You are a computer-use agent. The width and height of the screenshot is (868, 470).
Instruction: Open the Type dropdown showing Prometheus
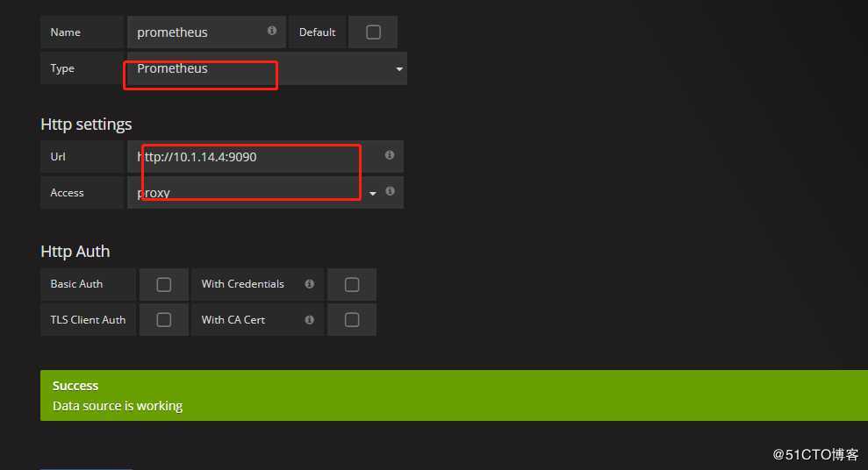(x=268, y=68)
